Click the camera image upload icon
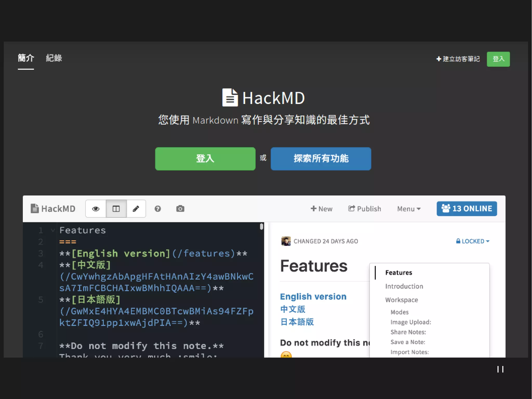The height and width of the screenshot is (399, 532). coord(180,209)
